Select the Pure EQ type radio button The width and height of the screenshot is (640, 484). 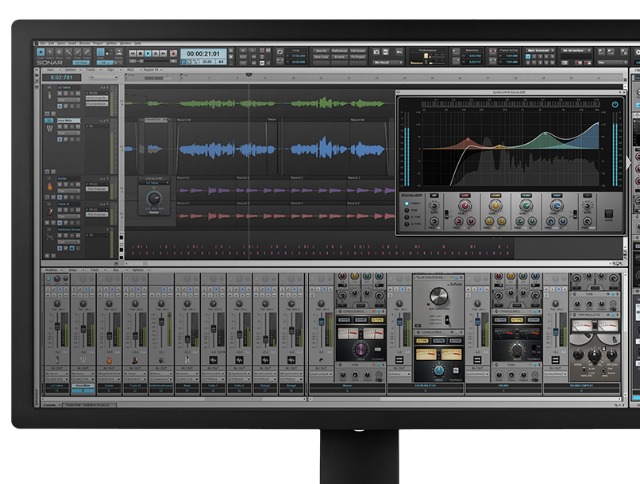[x=407, y=210]
